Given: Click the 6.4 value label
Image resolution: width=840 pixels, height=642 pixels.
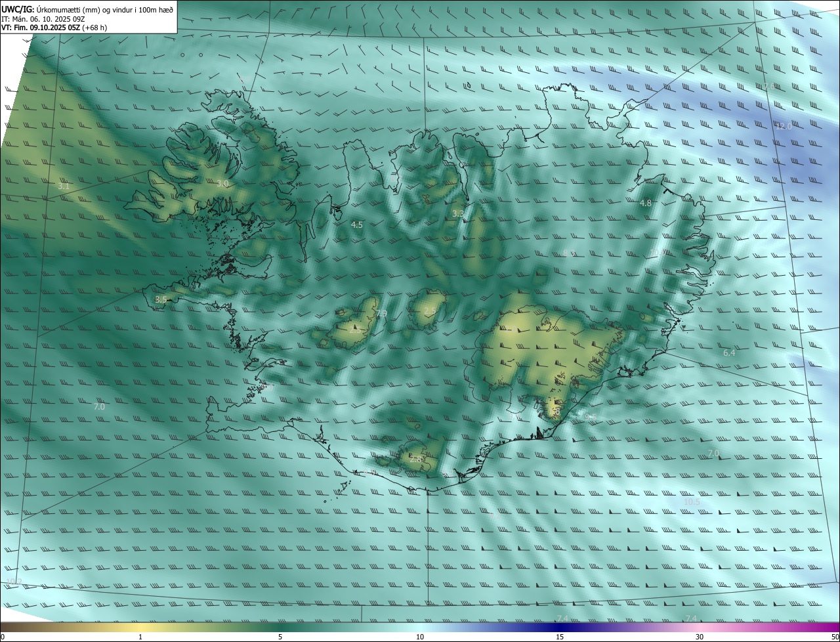Looking at the screenshot, I should pos(729,353).
